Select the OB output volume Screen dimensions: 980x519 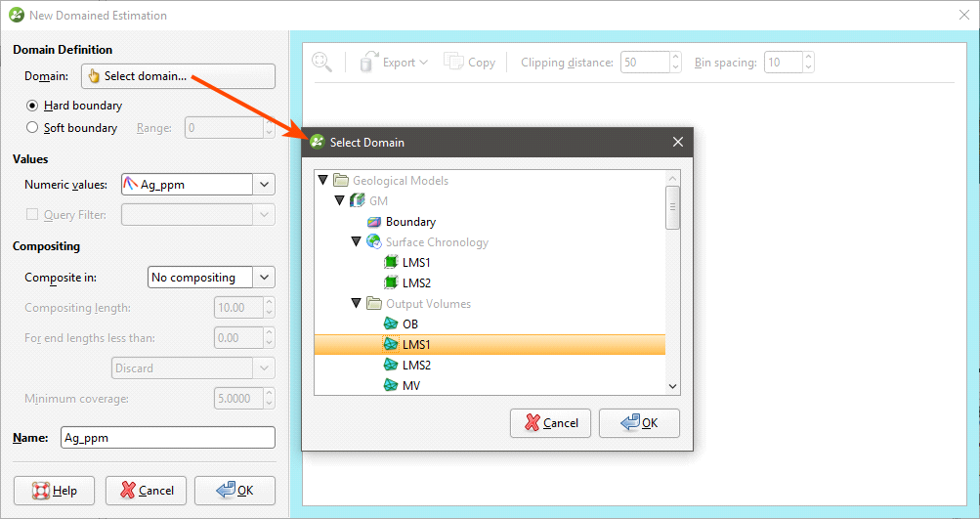[x=410, y=324]
